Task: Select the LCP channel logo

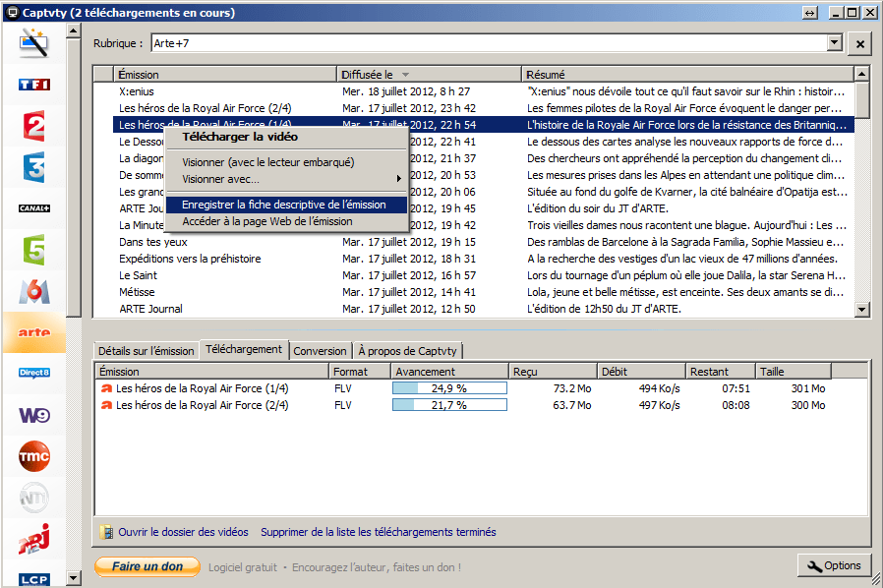Action: coord(33,579)
